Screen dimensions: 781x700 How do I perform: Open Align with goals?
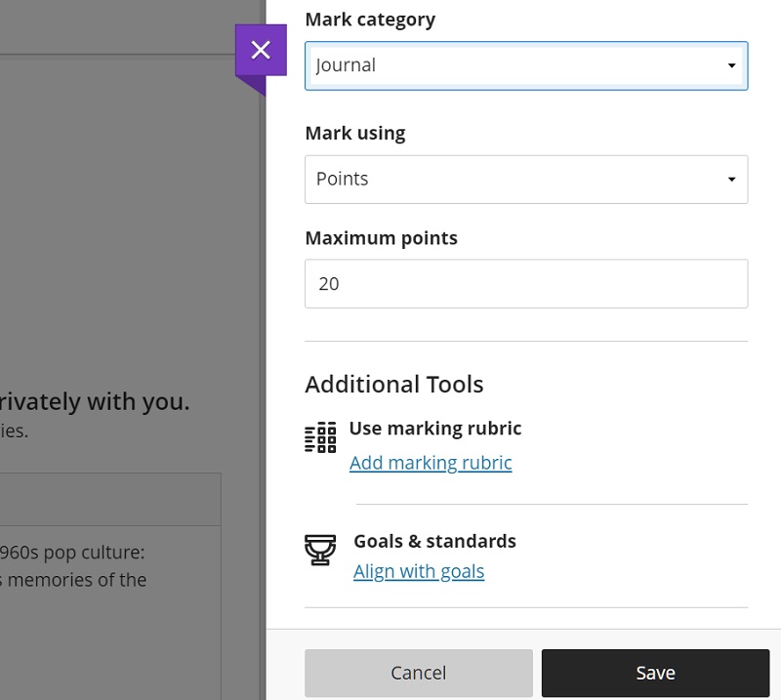click(419, 571)
